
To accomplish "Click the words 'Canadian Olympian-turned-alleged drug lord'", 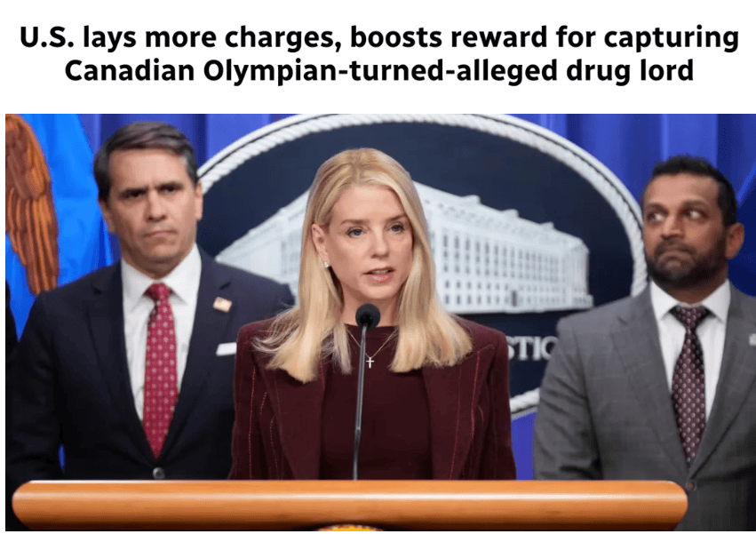I will (379, 70).
